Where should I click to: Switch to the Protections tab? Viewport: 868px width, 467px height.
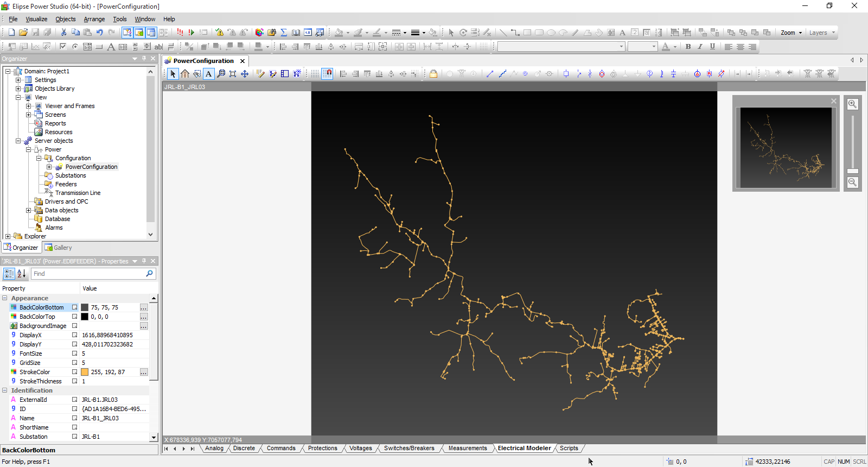point(323,449)
